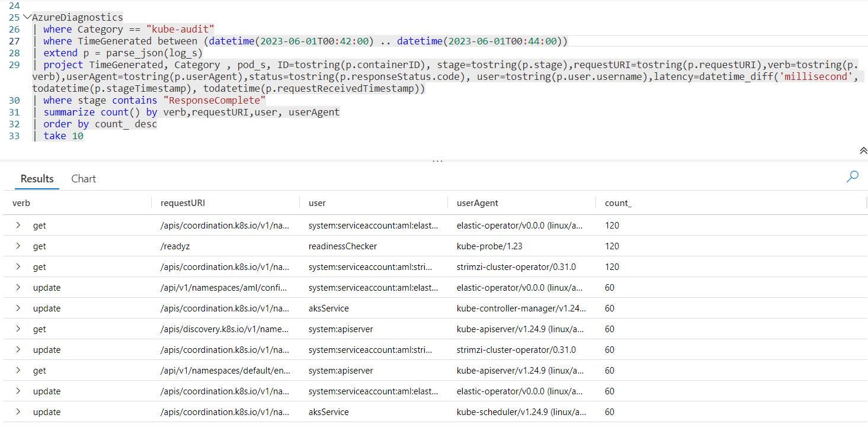Click the verb column header
Viewport: 868px width, 434px height.
(x=21, y=202)
